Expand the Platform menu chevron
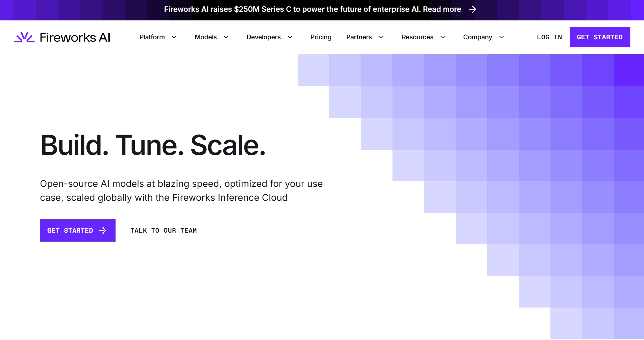This screenshot has height=340, width=644. 174,37
